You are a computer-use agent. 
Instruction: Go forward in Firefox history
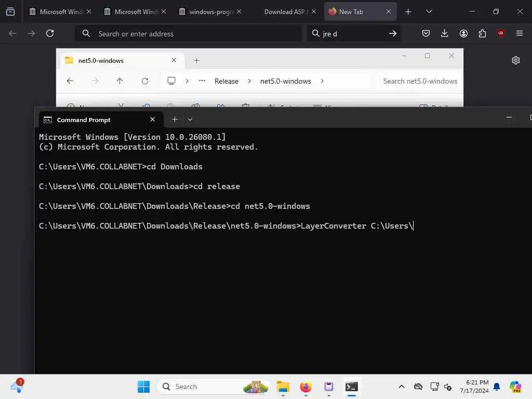click(x=31, y=33)
